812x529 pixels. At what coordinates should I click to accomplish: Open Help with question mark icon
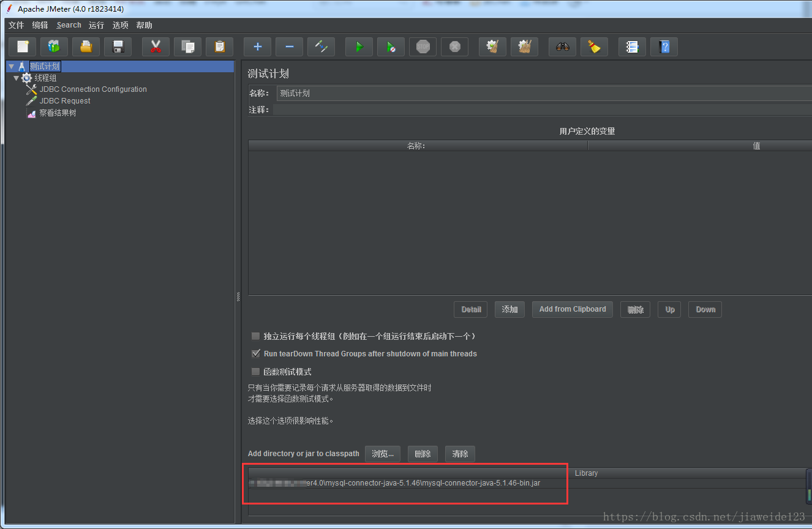(664, 47)
